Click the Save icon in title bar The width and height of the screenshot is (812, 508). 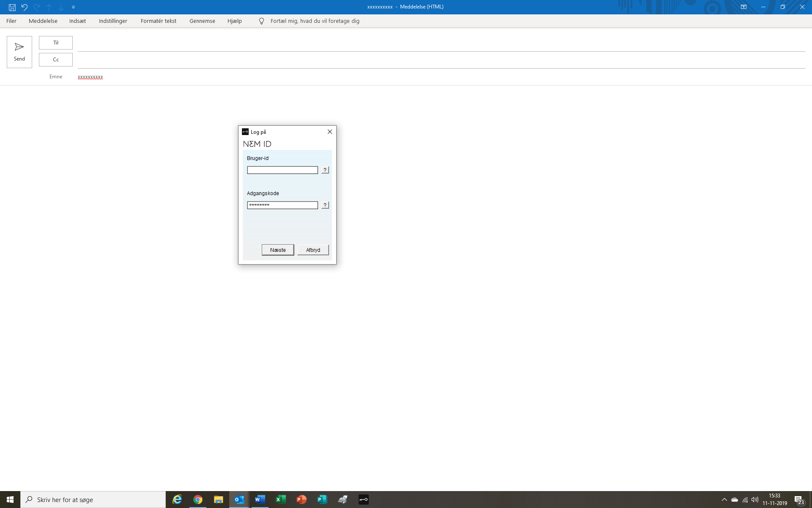12,7
